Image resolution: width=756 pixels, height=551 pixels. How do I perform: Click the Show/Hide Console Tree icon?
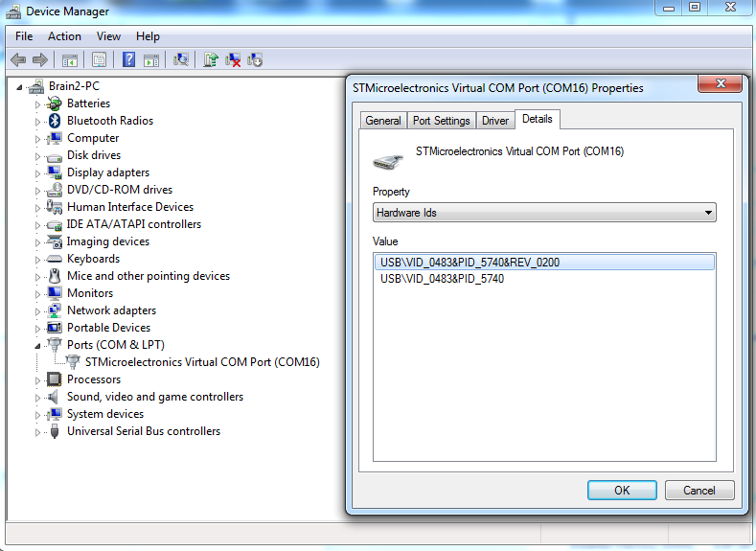click(x=69, y=60)
